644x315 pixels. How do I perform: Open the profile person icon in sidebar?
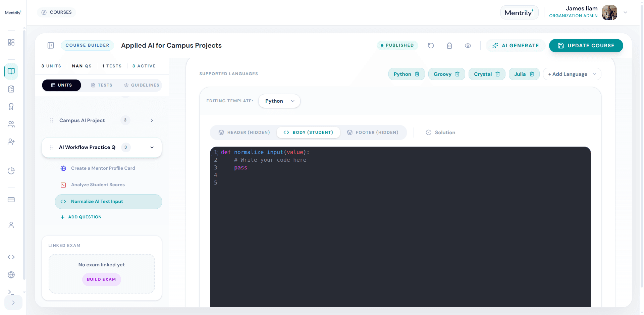(x=11, y=225)
